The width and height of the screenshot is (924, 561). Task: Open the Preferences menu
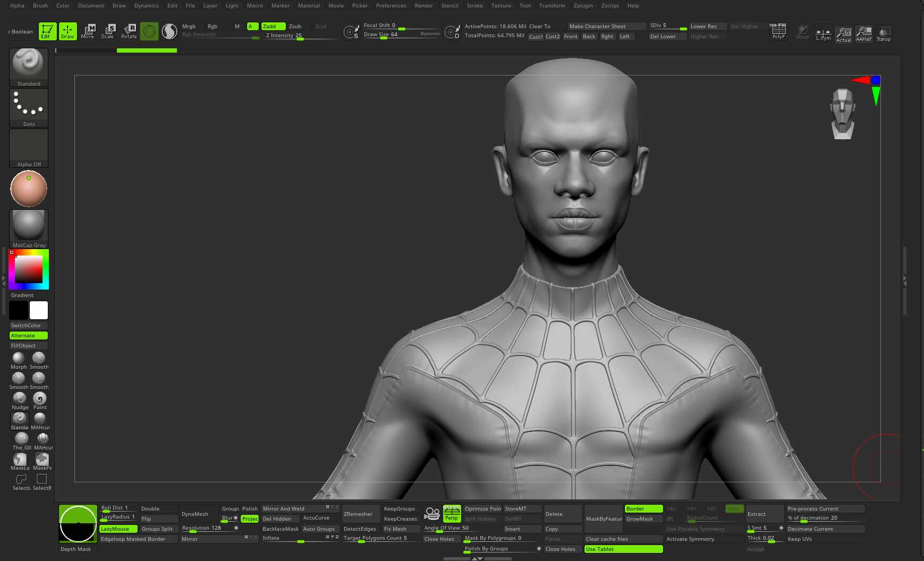[391, 6]
